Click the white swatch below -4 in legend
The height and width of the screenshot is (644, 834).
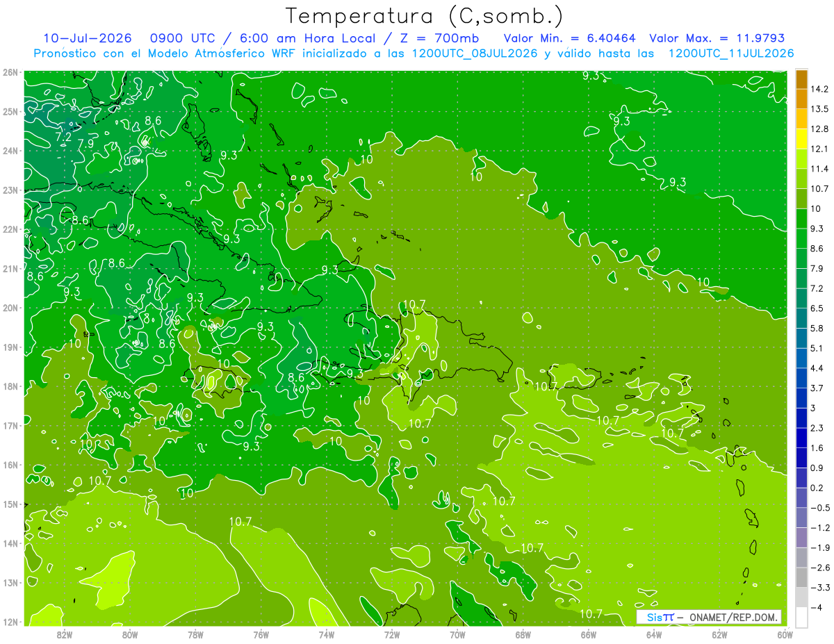pos(801,617)
